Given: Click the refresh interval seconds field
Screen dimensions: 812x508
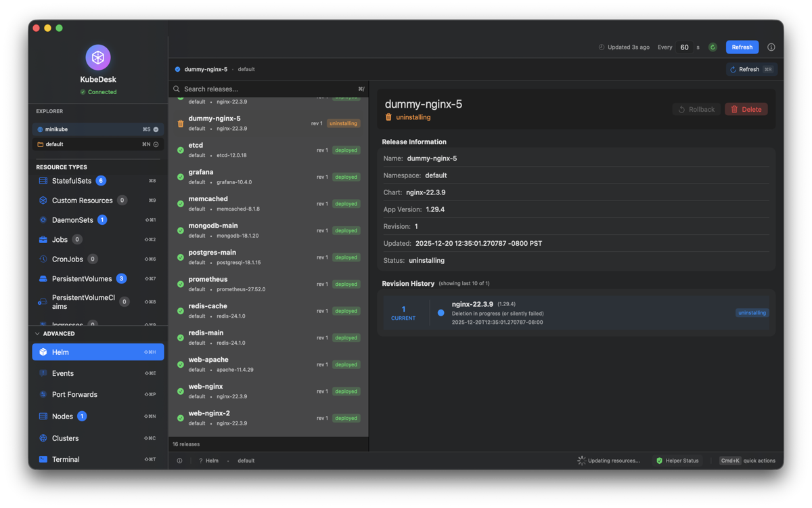Looking at the screenshot, I should coord(685,47).
